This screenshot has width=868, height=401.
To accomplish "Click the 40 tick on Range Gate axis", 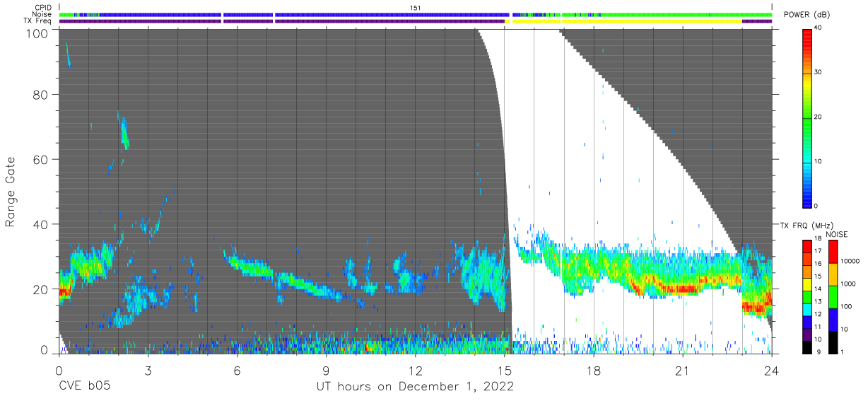I will pos(42,224).
